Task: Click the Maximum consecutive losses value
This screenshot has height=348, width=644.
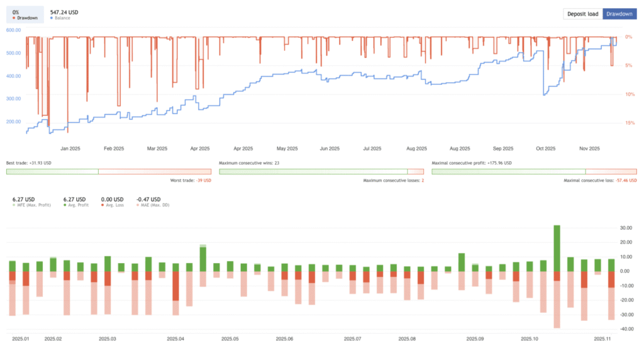Action: coord(423,181)
